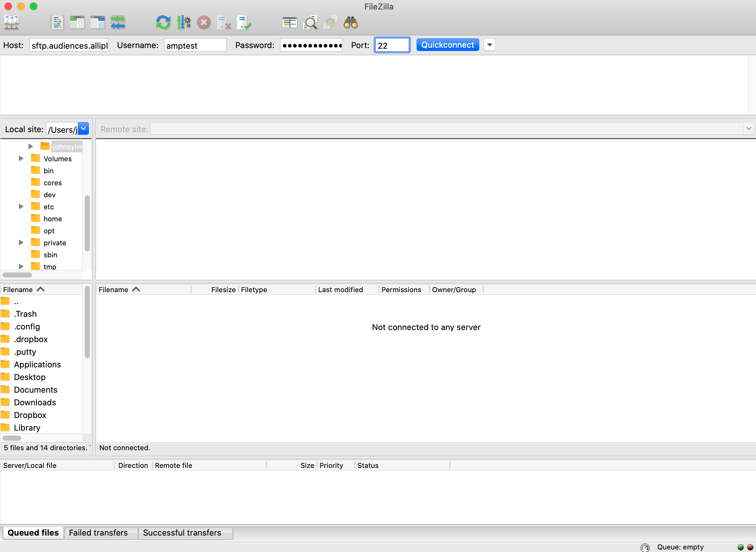Refresh the file and folder lists

point(164,22)
